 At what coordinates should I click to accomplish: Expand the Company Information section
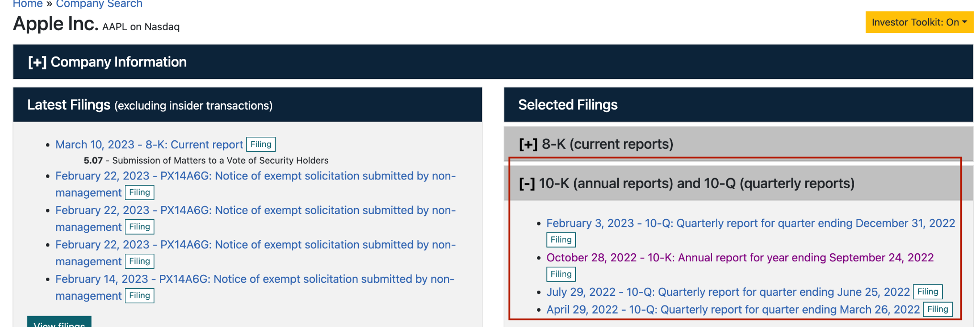tap(107, 62)
